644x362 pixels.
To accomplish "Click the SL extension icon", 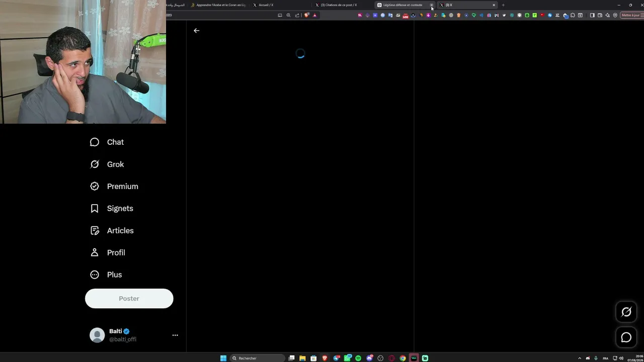I will (360, 15).
